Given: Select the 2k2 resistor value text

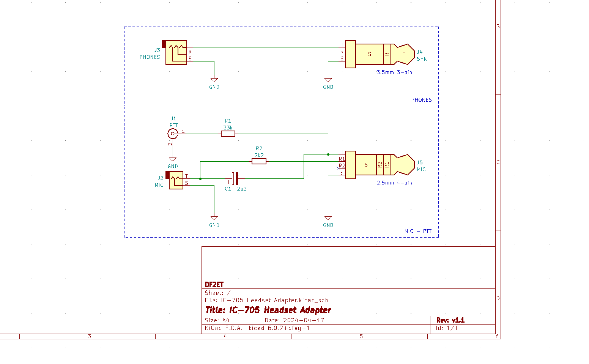Looking at the screenshot, I should (x=259, y=155).
